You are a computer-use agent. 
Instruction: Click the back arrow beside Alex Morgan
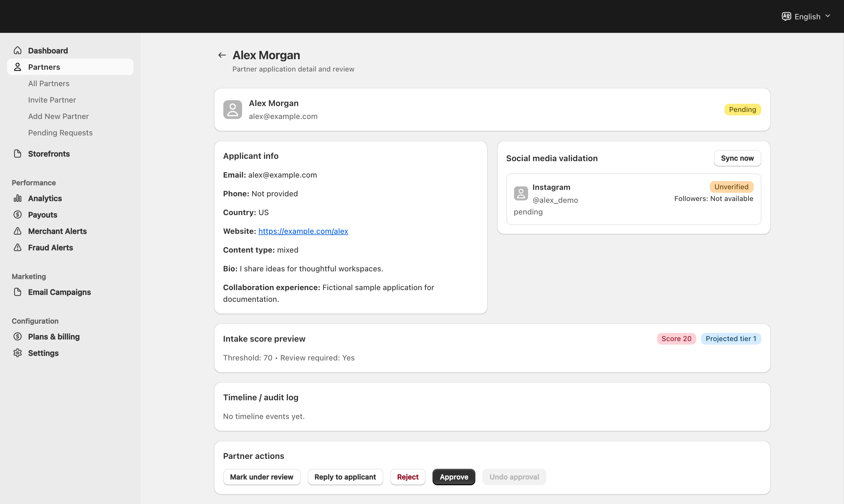(222, 55)
